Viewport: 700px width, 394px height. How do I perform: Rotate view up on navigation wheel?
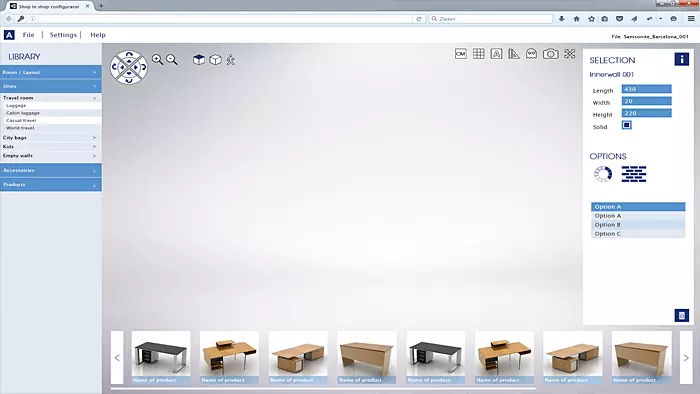tap(129, 54)
